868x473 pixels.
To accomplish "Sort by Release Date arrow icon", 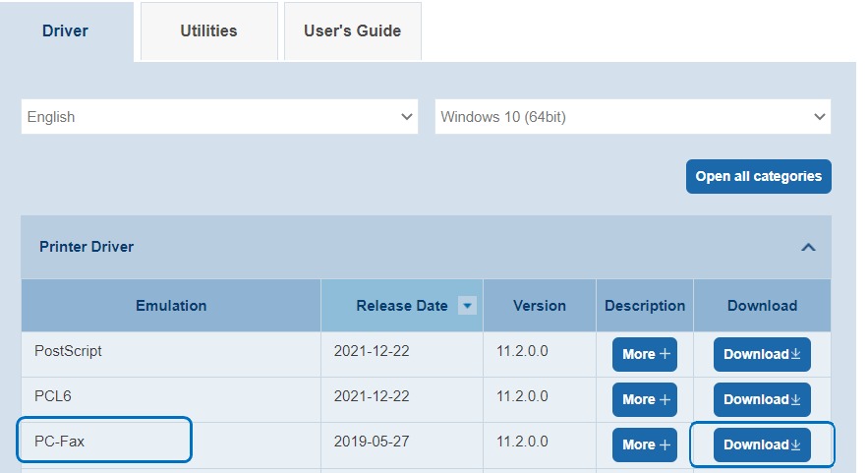I will coord(468,306).
